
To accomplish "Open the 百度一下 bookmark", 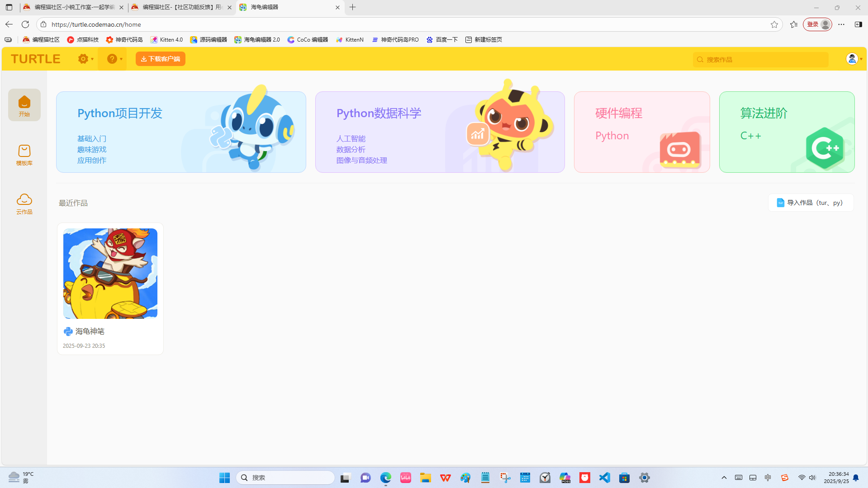I will (x=442, y=40).
